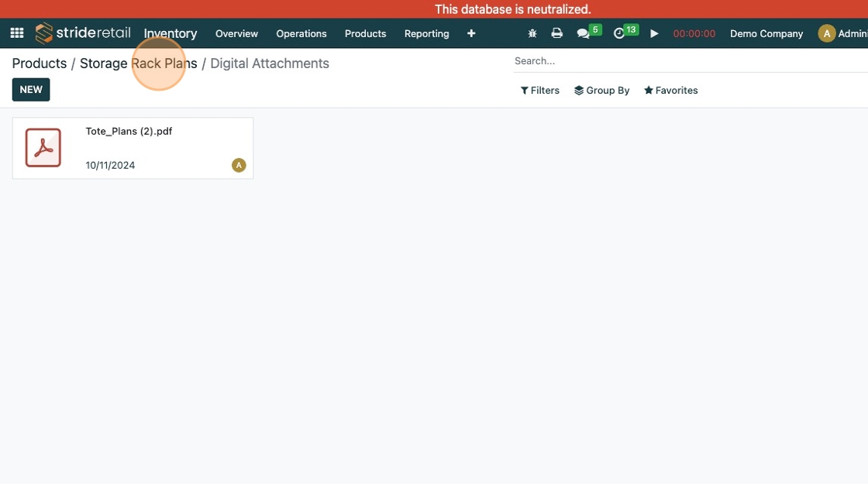The width and height of the screenshot is (868, 484).
Task: Click the Tote_Plans (2).pdf file name
Action: [129, 131]
